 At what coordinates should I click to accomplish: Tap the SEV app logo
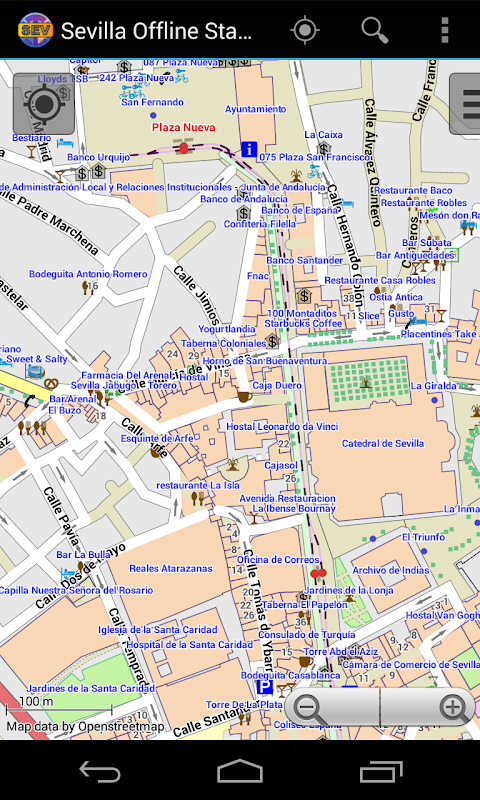click(34, 30)
